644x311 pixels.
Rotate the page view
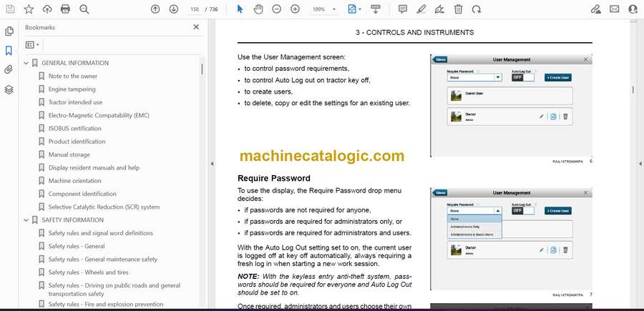tap(477, 9)
